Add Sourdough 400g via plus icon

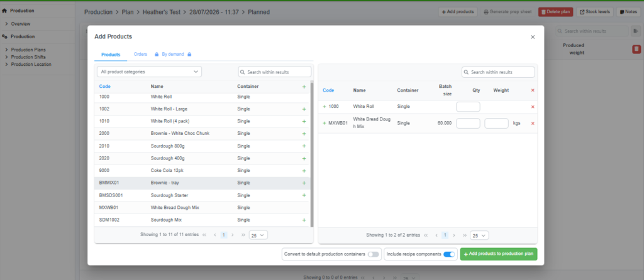(x=304, y=158)
